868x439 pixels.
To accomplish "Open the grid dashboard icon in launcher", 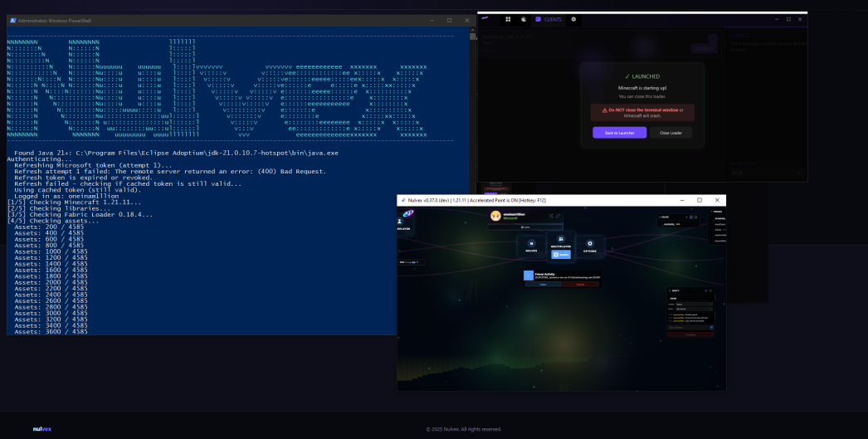I will coord(508,19).
